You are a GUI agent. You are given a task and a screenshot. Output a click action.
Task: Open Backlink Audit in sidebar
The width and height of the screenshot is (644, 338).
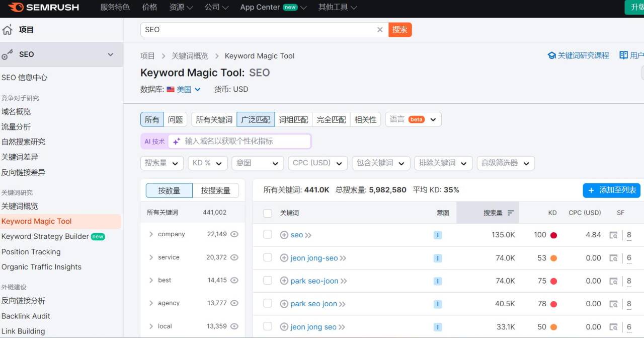coord(26,316)
